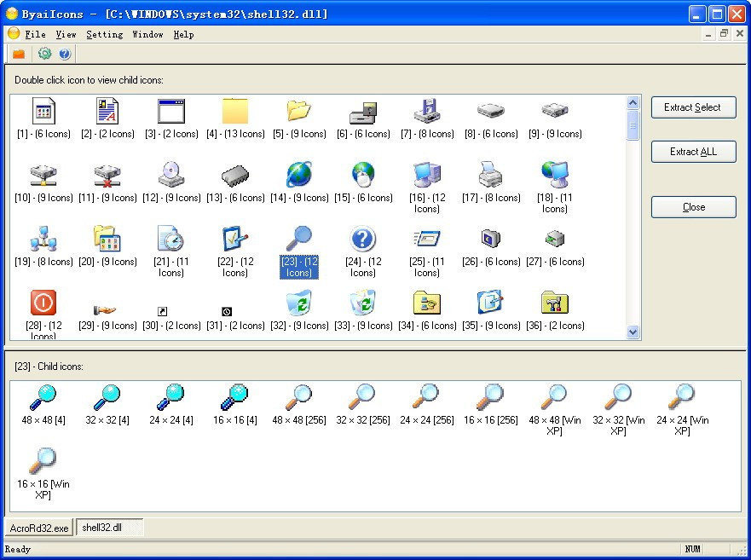Screen dimensions: 751x560
Task: Select the run window icon [25]
Action: [427, 239]
